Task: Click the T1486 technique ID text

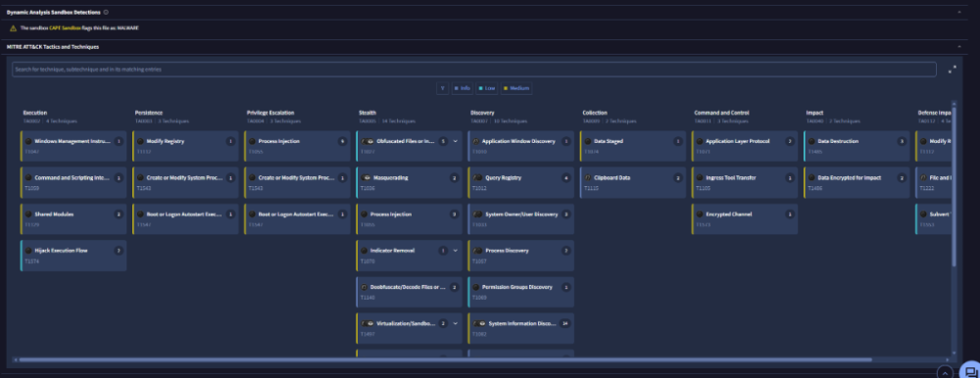Action: pyautogui.click(x=815, y=188)
